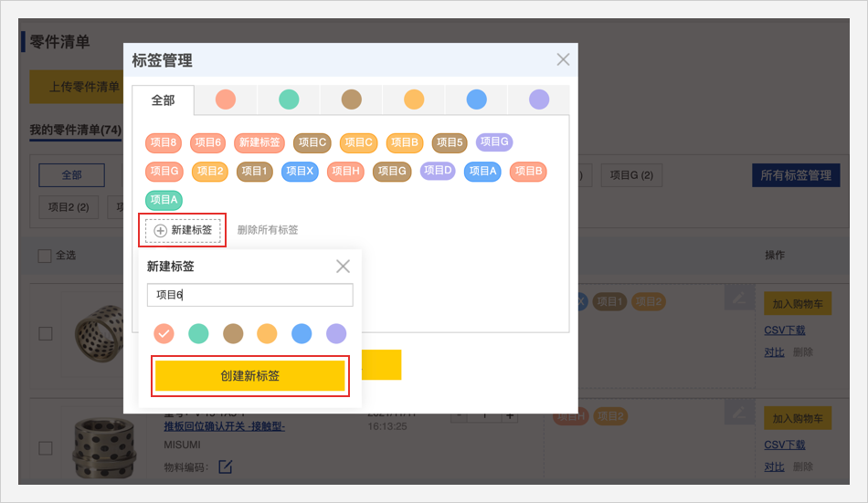868x503 pixels.
Task: Select the green 项目A tag
Action: point(164,199)
